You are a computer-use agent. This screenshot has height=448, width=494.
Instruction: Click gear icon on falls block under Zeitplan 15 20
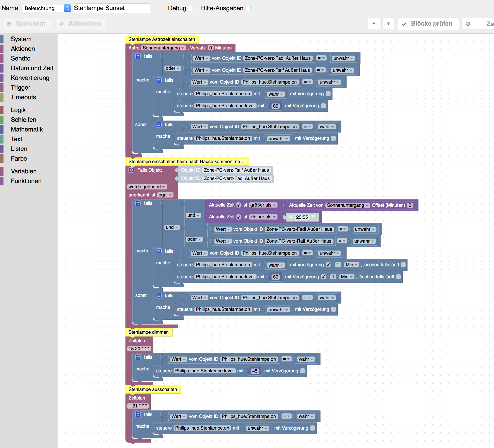tap(138, 357)
